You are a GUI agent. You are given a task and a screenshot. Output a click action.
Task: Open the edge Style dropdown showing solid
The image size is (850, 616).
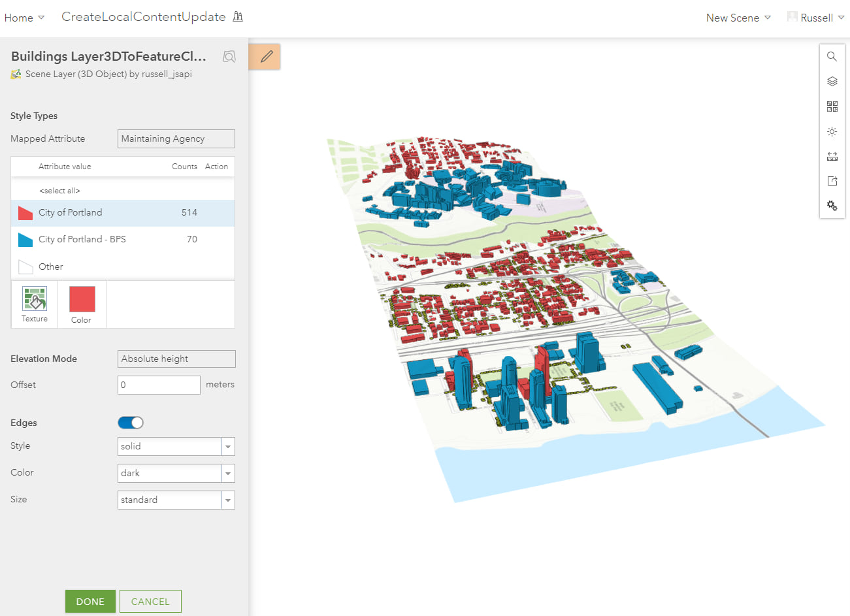click(176, 446)
